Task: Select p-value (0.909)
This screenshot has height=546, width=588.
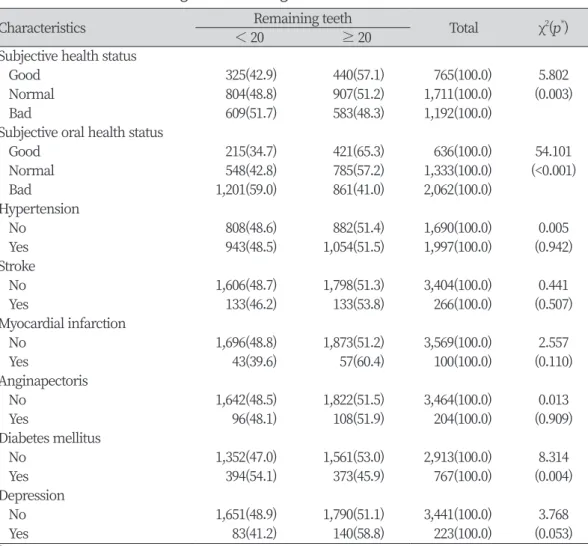Action: [554, 419]
